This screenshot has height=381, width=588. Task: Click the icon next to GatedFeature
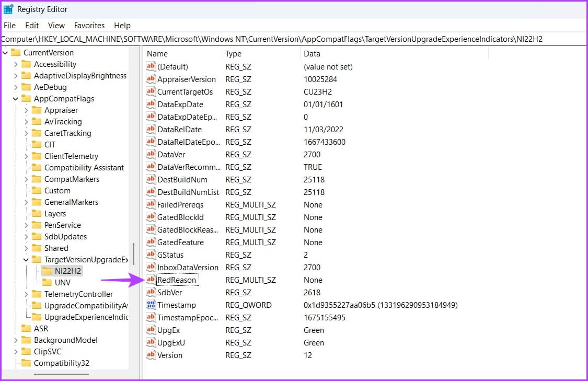(x=151, y=243)
